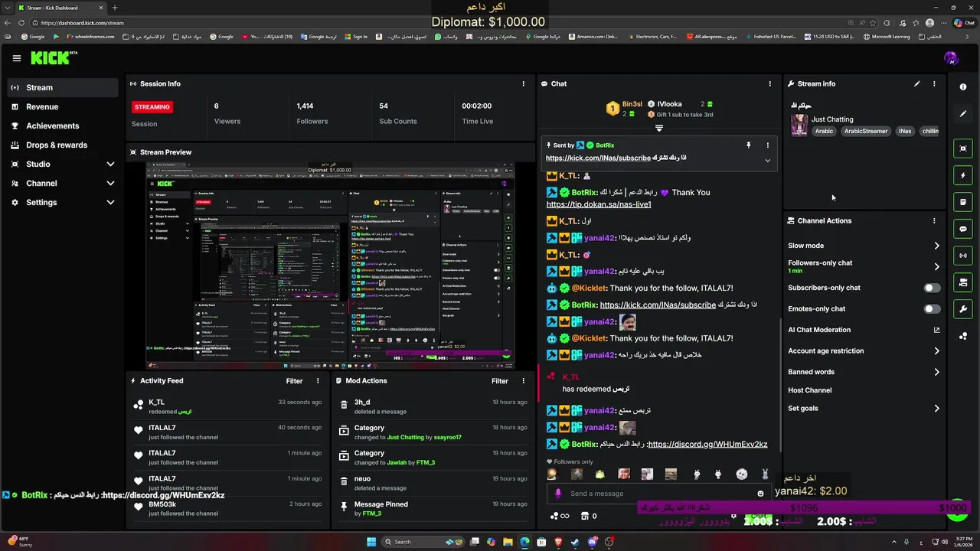
Task: Click the chat bubble icon in the right rail
Action: pos(963,229)
